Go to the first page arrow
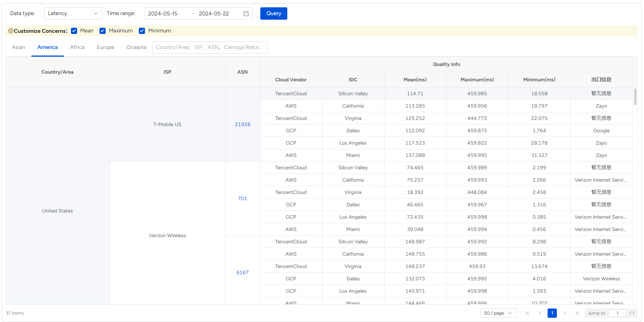 click(x=528, y=313)
